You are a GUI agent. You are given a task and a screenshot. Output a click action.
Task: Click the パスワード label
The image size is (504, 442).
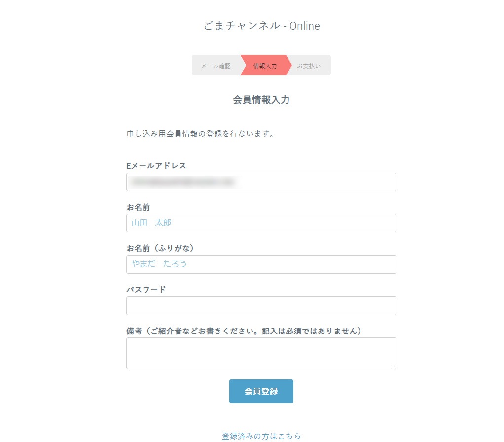click(146, 289)
